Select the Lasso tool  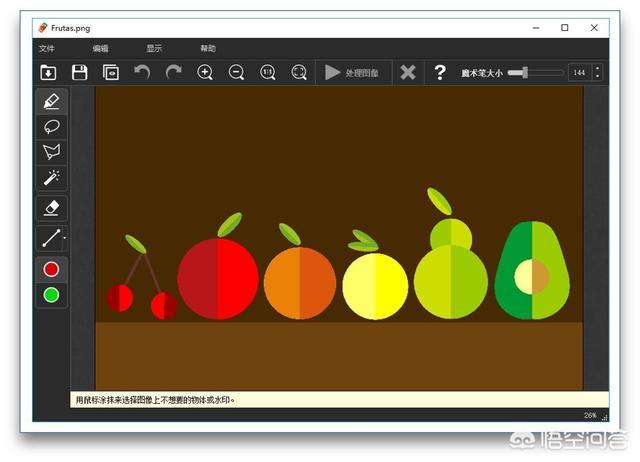click(51, 127)
